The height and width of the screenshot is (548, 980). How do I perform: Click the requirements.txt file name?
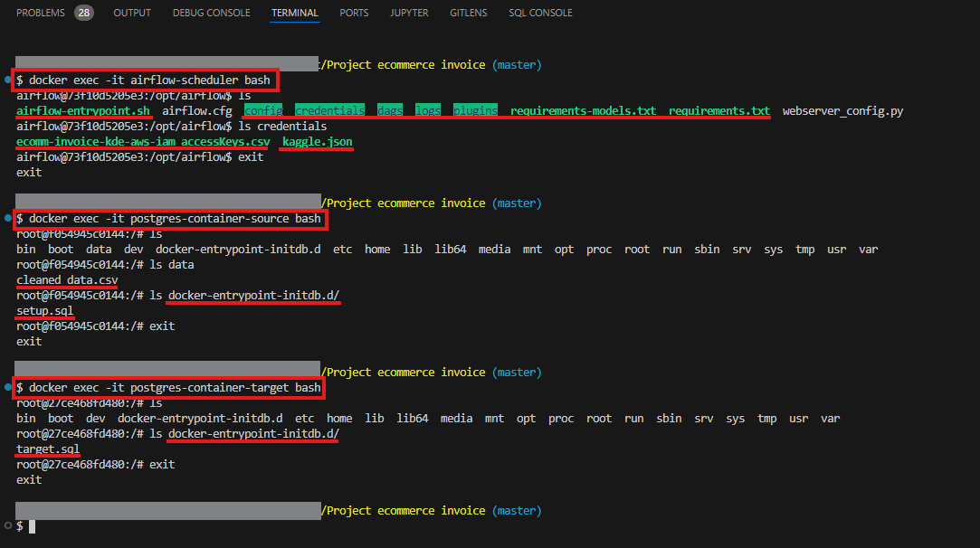(x=719, y=110)
